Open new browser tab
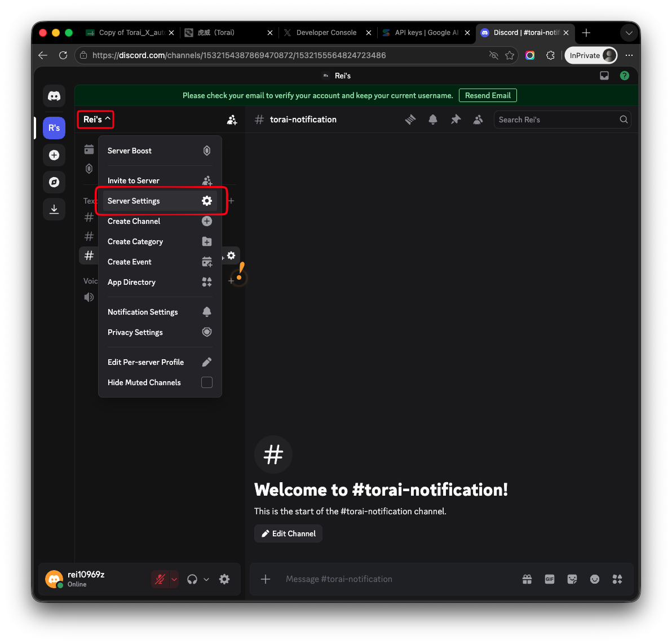The width and height of the screenshot is (672, 644). [x=586, y=33]
